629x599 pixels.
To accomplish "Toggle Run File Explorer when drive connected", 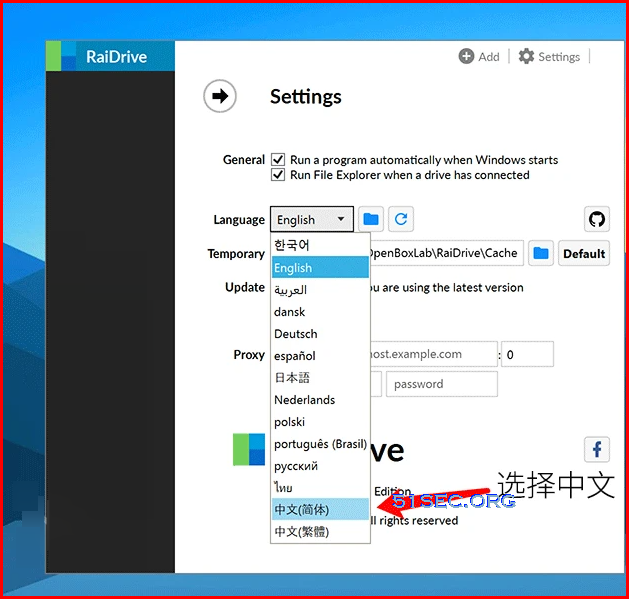I will click(x=278, y=175).
